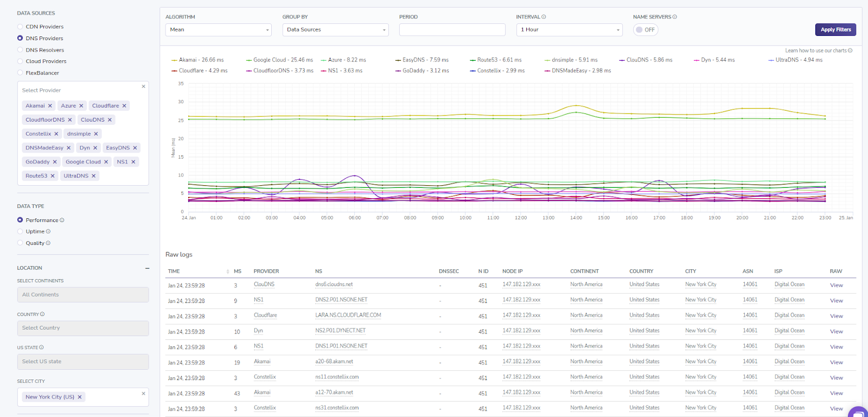Remove the NS1 provider tag
The image size is (868, 417).
click(133, 162)
